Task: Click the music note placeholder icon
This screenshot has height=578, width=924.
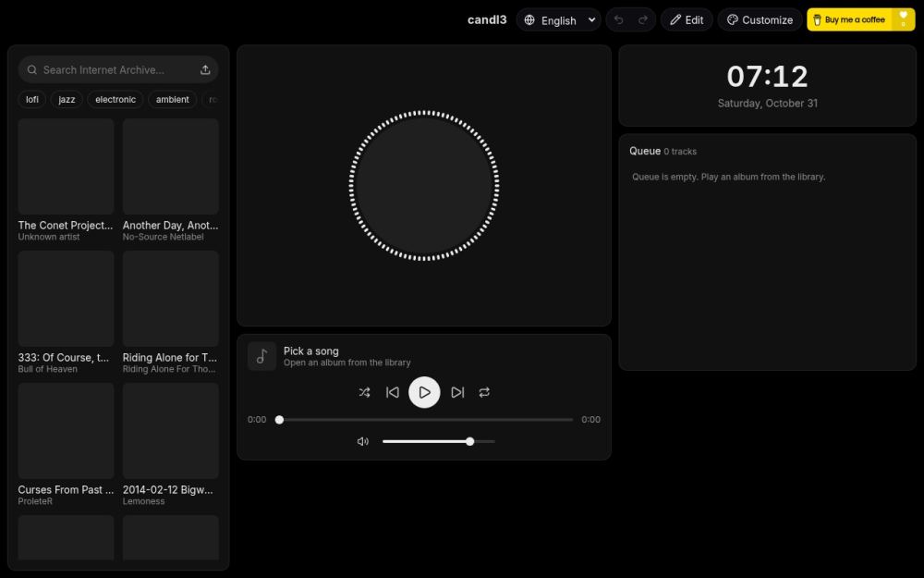Action: pyautogui.click(x=261, y=356)
